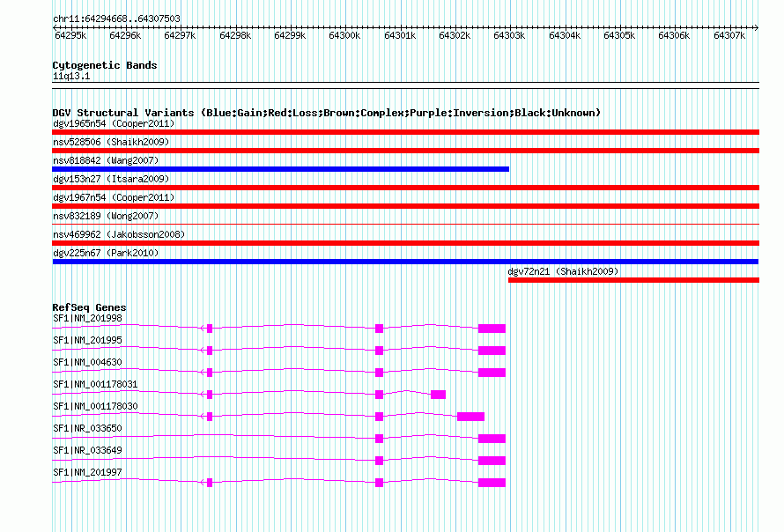Click the red loss bar below dgv72n21
This screenshot has width=784, height=532.
tap(633, 280)
